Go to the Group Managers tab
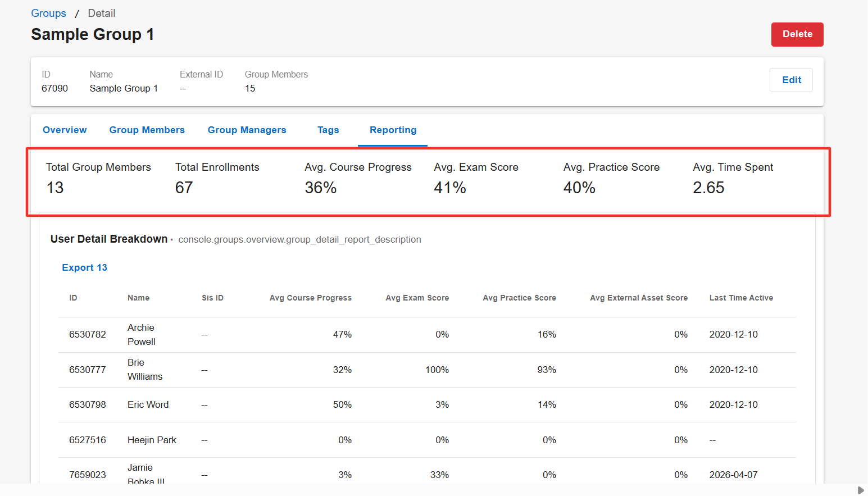 pyautogui.click(x=247, y=130)
